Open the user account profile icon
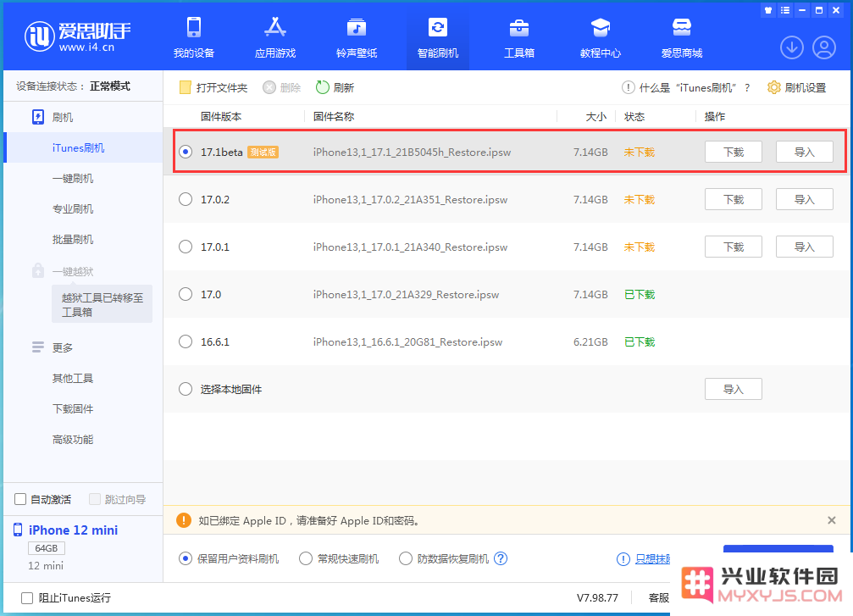 pyautogui.click(x=824, y=47)
